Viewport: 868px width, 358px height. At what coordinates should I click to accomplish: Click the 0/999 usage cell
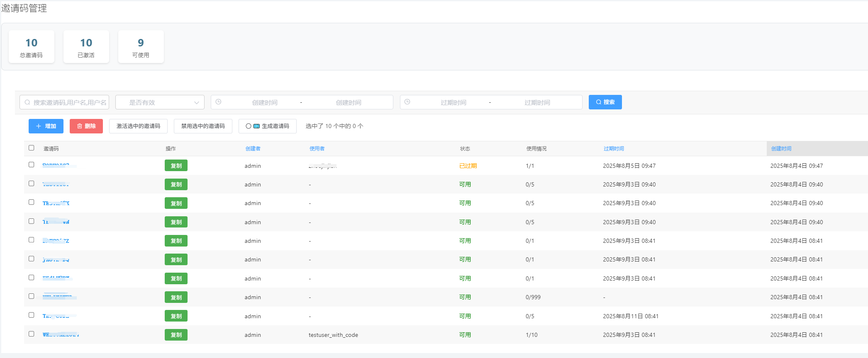pos(533,298)
